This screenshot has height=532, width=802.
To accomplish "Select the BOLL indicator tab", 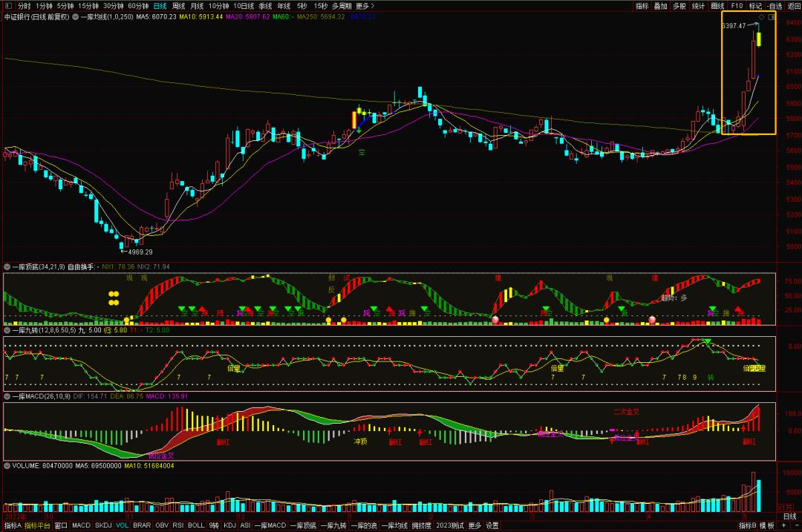I will pyautogui.click(x=196, y=526).
